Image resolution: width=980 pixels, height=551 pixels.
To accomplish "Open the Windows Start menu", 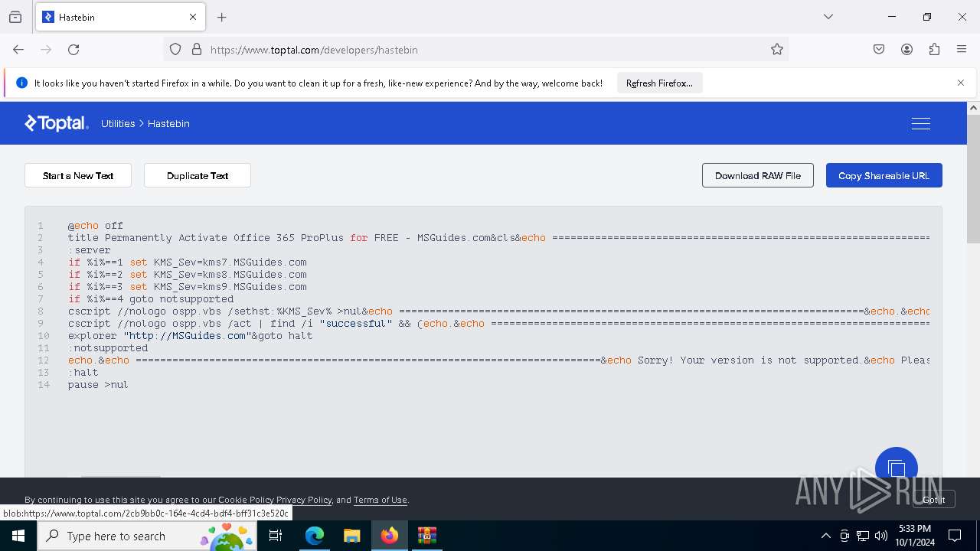I will [18, 536].
